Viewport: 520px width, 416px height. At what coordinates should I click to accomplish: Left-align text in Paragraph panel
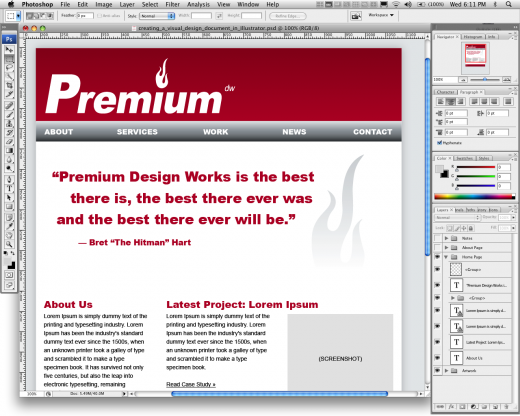tap(441, 102)
